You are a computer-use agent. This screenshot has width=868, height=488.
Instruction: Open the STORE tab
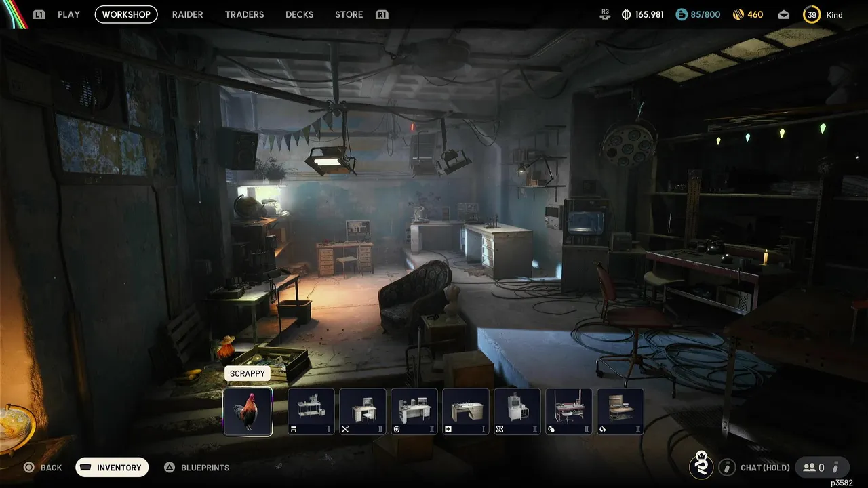tap(349, 14)
